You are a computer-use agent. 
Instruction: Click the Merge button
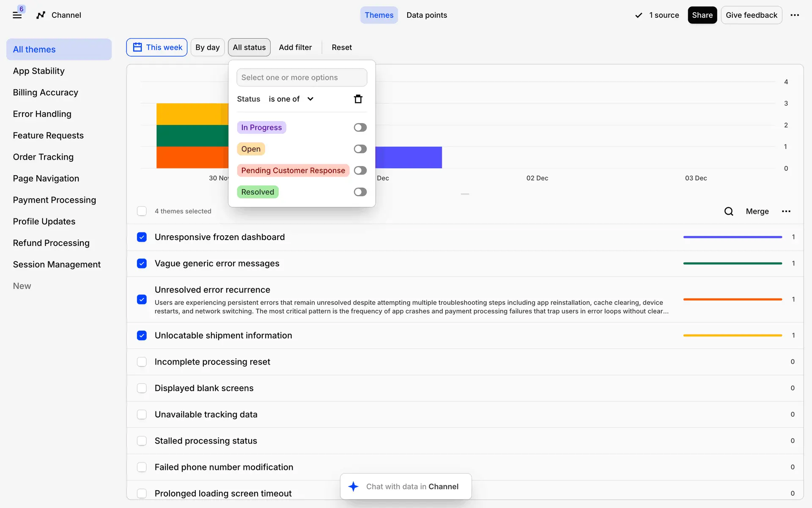click(757, 211)
